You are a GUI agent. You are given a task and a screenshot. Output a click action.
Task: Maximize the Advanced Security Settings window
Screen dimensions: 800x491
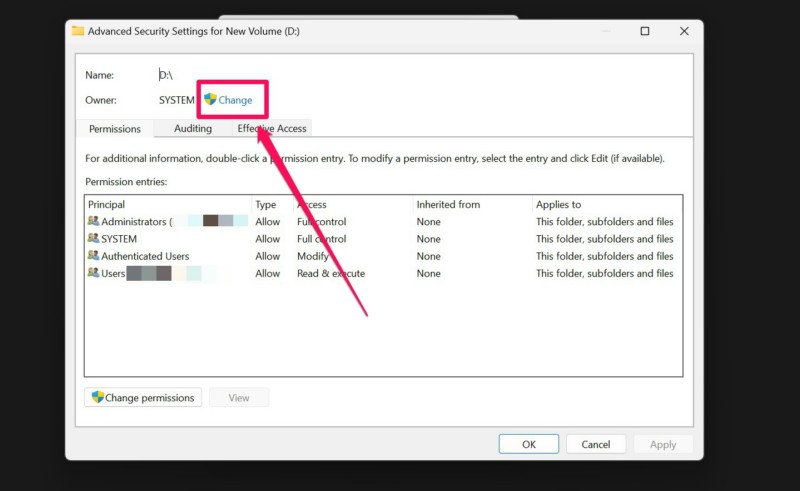[645, 31]
